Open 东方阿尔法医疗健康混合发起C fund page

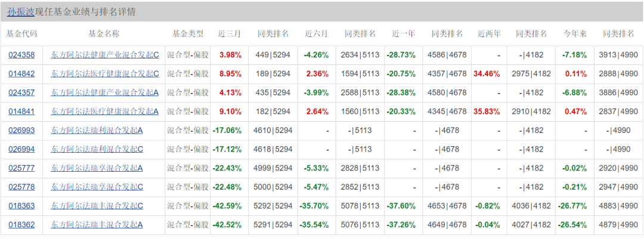105,73
